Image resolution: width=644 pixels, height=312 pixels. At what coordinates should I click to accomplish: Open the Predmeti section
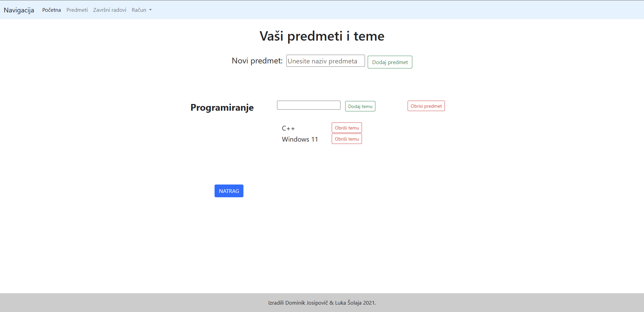click(x=77, y=10)
